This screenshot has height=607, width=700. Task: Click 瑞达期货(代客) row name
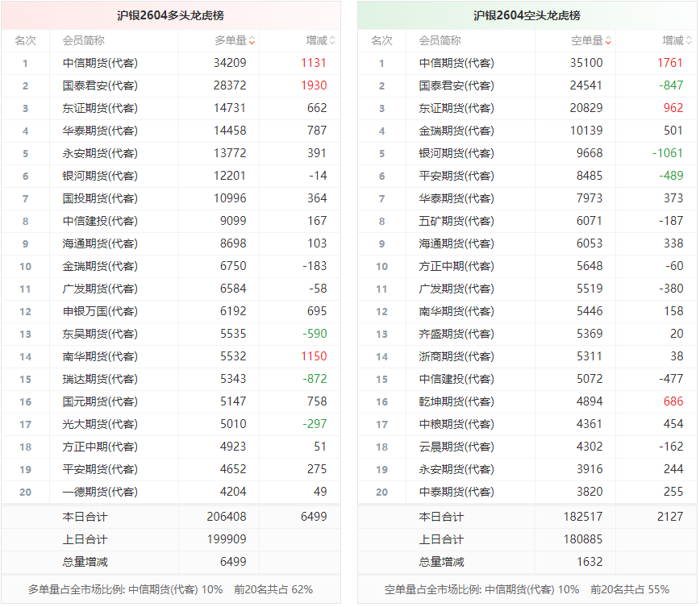coord(100,379)
